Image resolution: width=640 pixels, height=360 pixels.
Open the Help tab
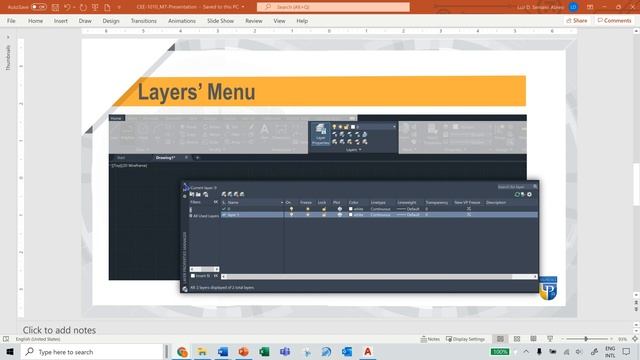pos(302,21)
